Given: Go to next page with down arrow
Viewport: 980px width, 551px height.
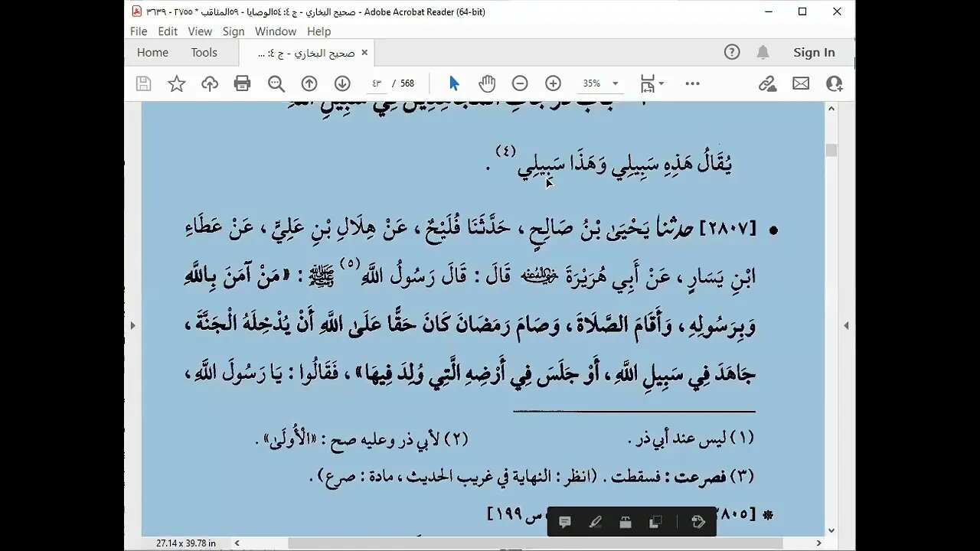Looking at the screenshot, I should (342, 83).
